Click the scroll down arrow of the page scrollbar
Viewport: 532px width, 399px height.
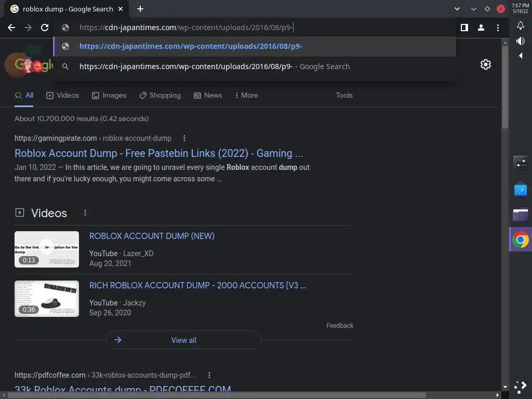pyautogui.click(x=505, y=387)
